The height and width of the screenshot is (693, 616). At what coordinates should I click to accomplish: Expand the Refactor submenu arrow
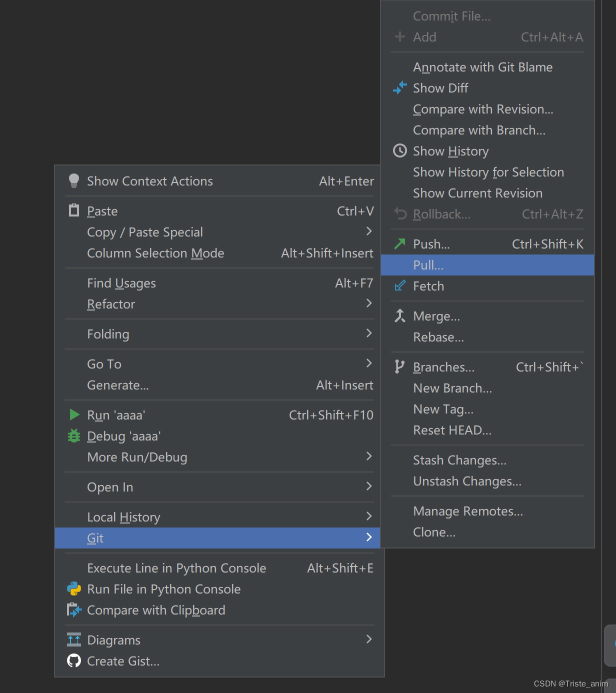pos(369,303)
